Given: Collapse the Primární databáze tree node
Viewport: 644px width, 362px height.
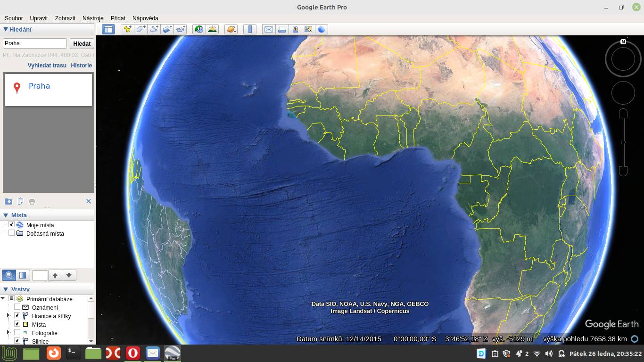Looking at the screenshot, I should click(3, 298).
